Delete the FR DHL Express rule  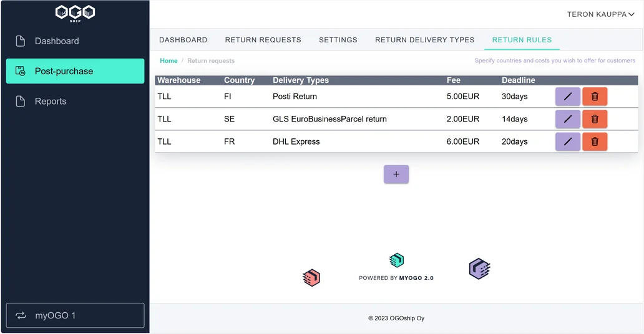click(x=595, y=141)
